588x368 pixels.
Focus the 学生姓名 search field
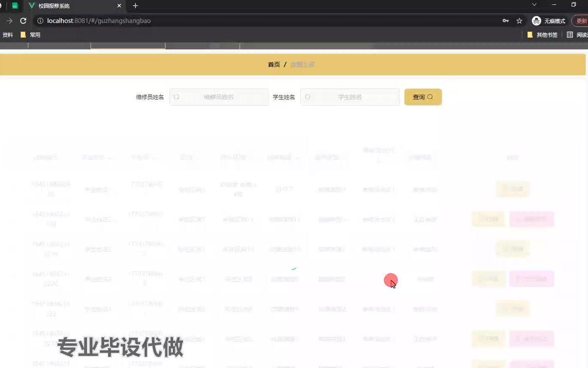[x=350, y=97]
